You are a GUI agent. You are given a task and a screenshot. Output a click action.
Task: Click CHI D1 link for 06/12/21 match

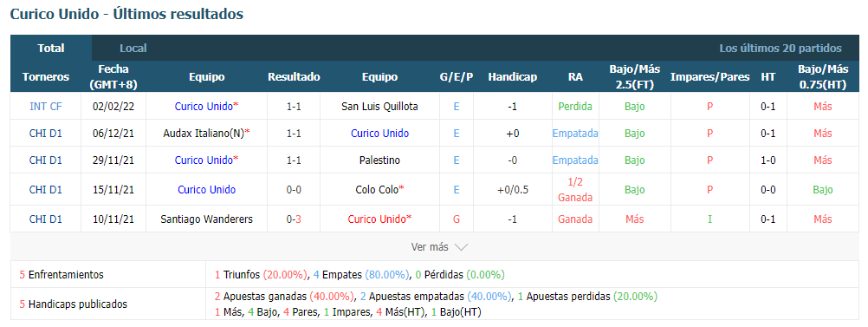tap(45, 133)
